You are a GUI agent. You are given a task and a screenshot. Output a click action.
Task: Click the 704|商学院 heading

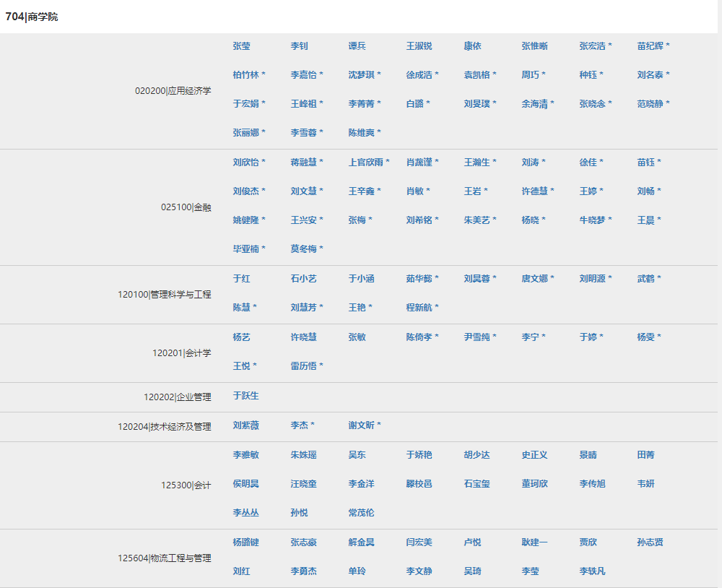pos(32,17)
